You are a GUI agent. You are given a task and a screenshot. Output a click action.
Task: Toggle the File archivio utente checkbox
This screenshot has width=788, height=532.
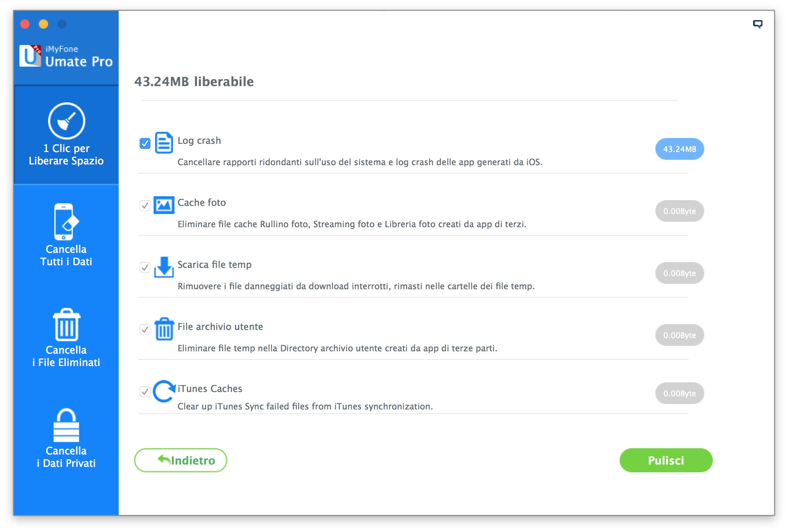tap(145, 330)
